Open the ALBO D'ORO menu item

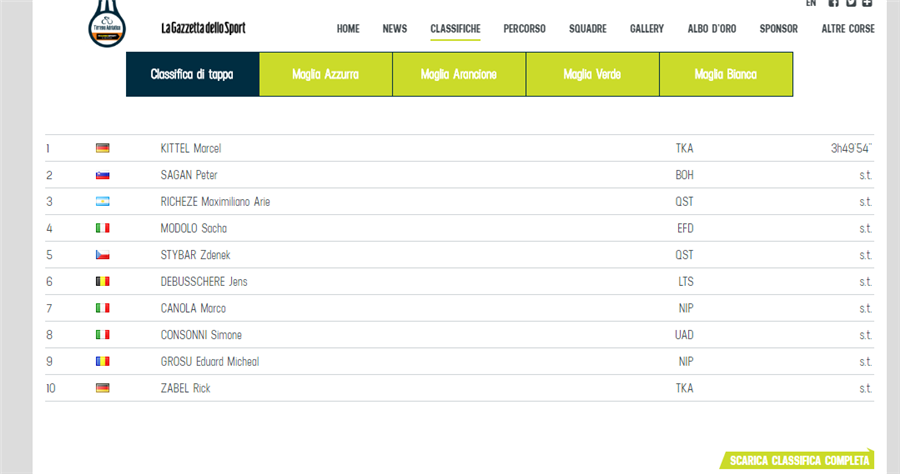[712, 29]
